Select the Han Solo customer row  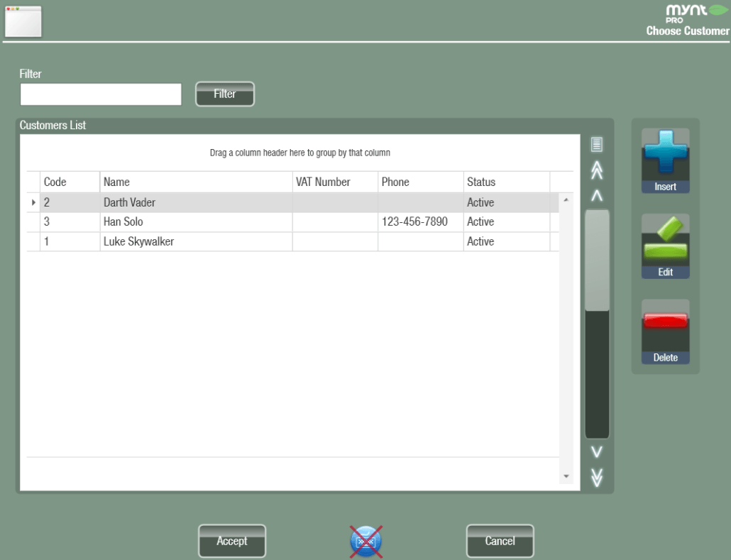(195, 221)
